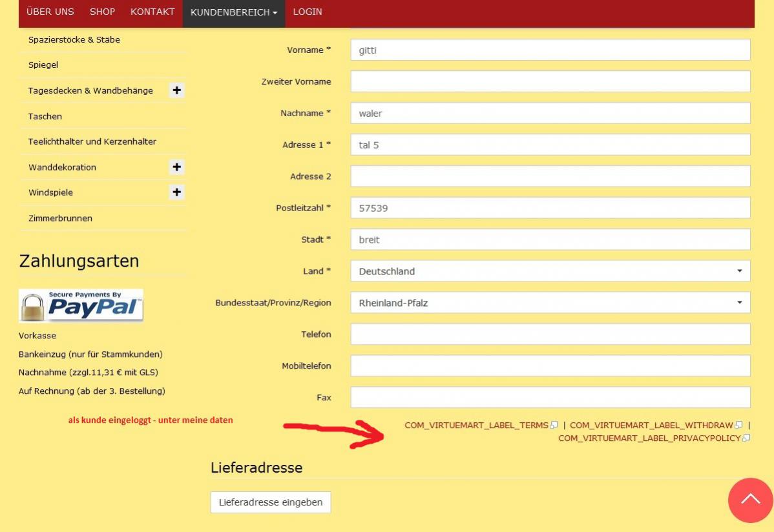This screenshot has width=774, height=532.
Task: Expand the Windspiele category plus icon
Action: (x=176, y=192)
